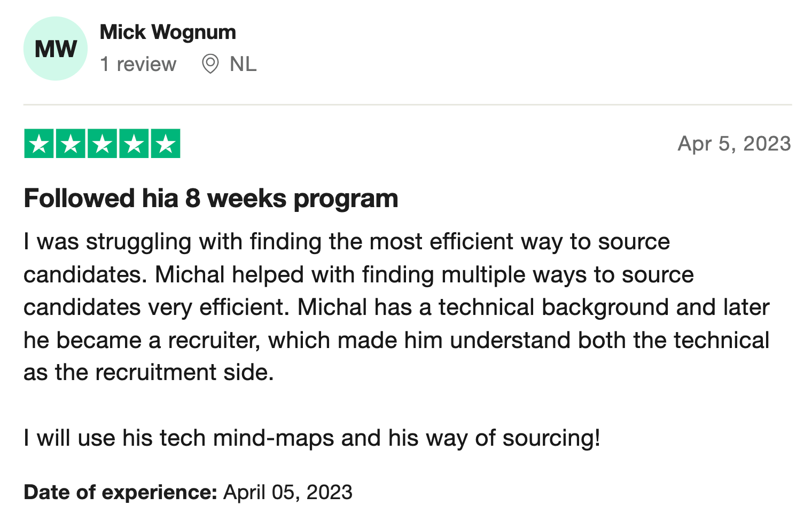
Task: Click the "he became a recruiter" line
Action: pos(396,340)
